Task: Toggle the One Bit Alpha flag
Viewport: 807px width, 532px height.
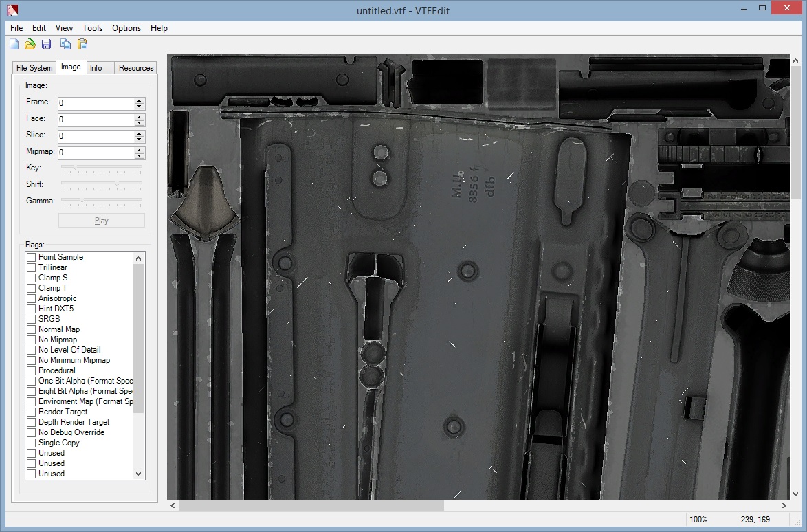Action: [x=32, y=381]
